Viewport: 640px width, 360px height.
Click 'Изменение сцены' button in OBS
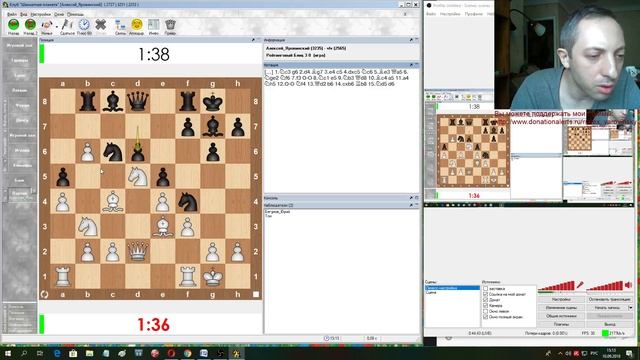[x=561, y=308]
